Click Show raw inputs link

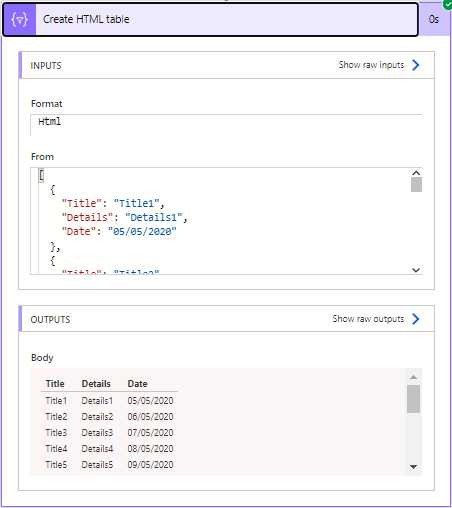coord(371,65)
